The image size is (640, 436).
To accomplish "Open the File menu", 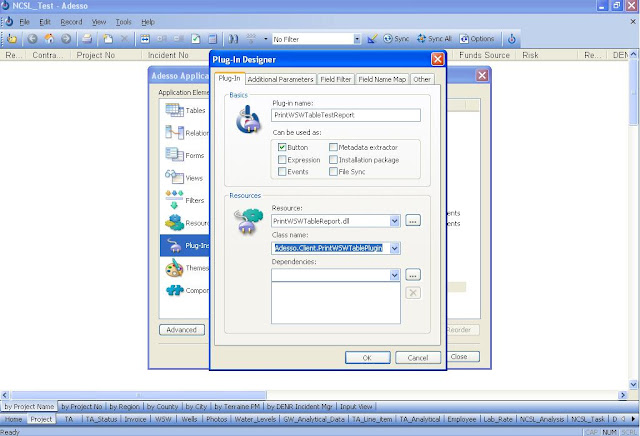I will pyautogui.click(x=24, y=22).
